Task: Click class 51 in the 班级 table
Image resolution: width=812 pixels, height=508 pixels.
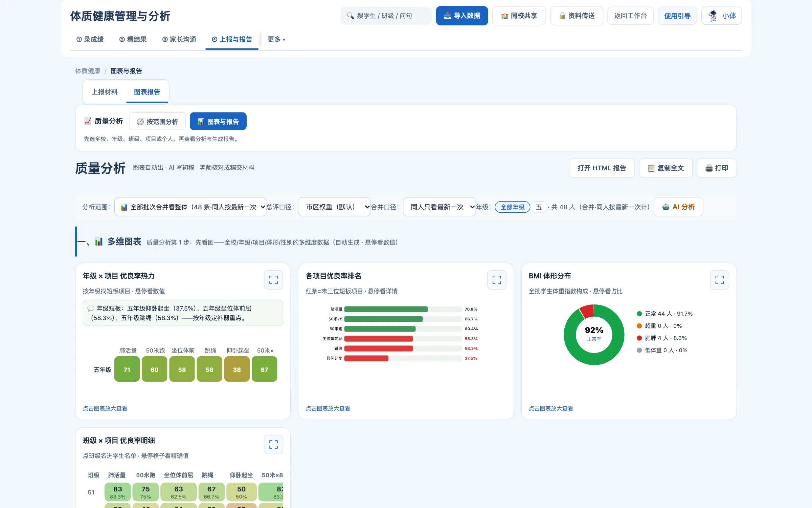Action: tap(91, 492)
